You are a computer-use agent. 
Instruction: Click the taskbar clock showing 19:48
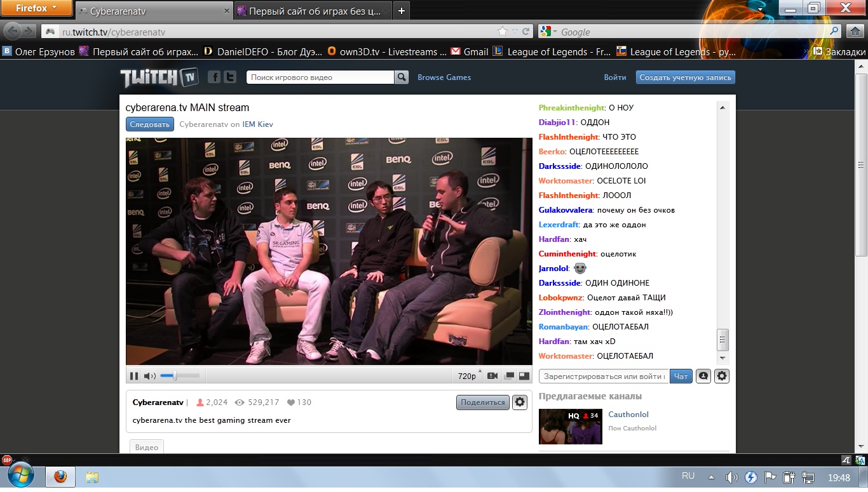click(839, 477)
